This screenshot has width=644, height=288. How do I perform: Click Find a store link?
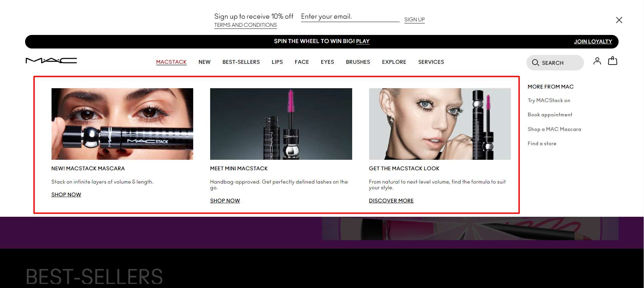click(x=542, y=143)
